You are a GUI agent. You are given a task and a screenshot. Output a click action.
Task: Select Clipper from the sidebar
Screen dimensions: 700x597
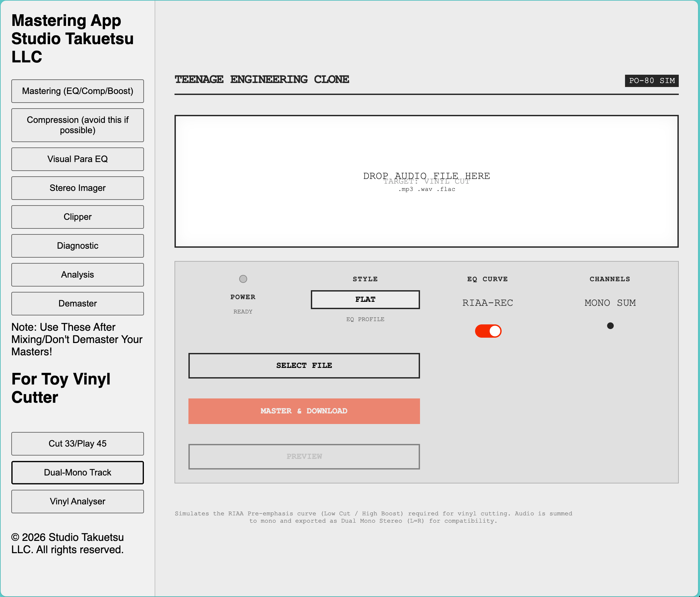coord(77,217)
